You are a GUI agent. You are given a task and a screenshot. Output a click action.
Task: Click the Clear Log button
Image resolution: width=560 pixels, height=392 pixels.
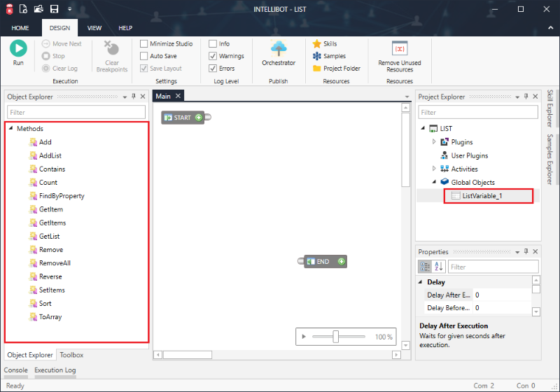(x=59, y=68)
